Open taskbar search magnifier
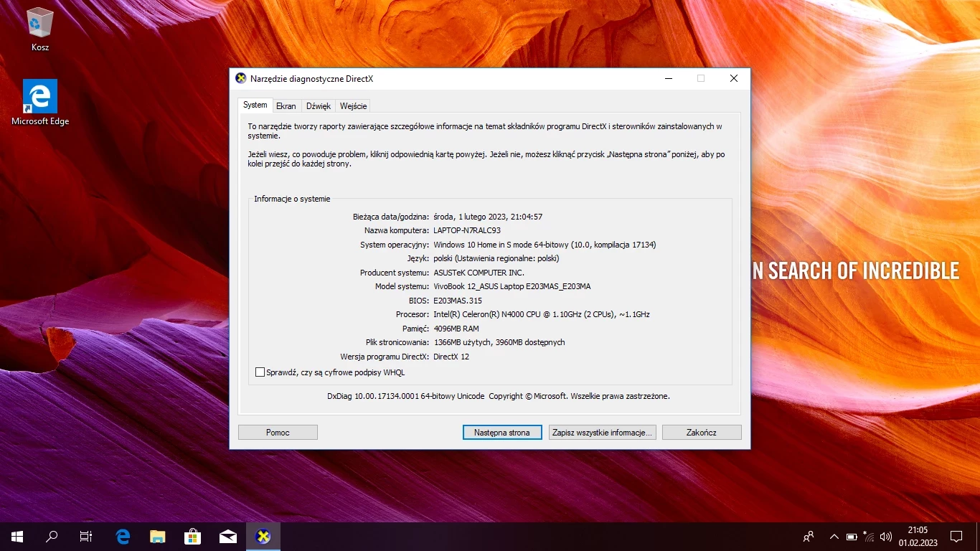The image size is (980, 551). 52,536
